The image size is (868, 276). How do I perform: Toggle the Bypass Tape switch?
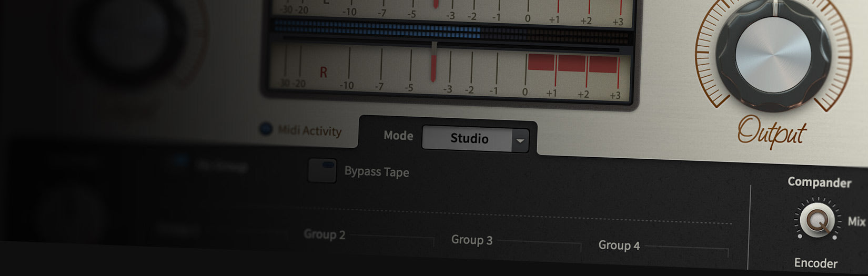click(322, 170)
